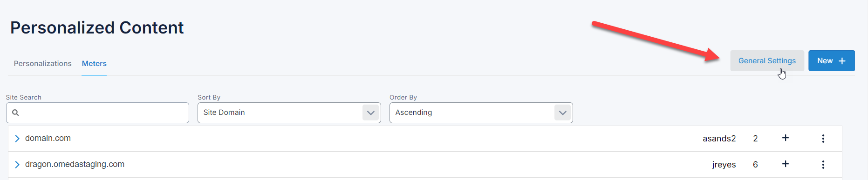Open the Order By Ascending dropdown

(481, 113)
